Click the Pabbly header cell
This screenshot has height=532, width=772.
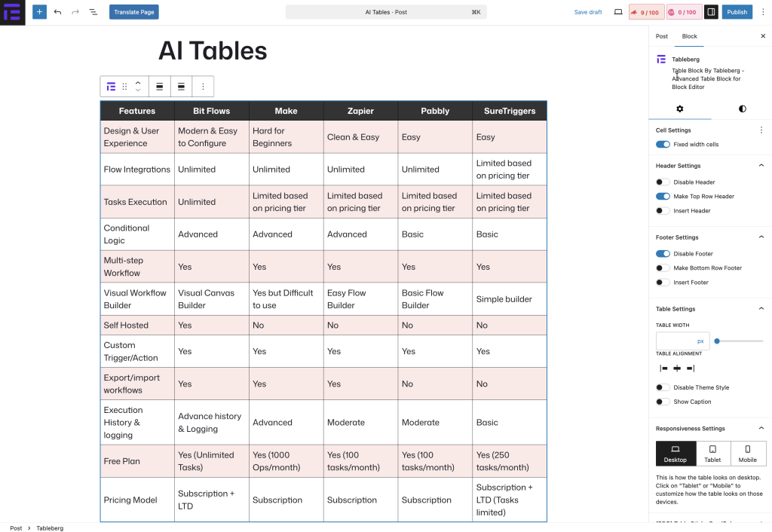pos(435,112)
